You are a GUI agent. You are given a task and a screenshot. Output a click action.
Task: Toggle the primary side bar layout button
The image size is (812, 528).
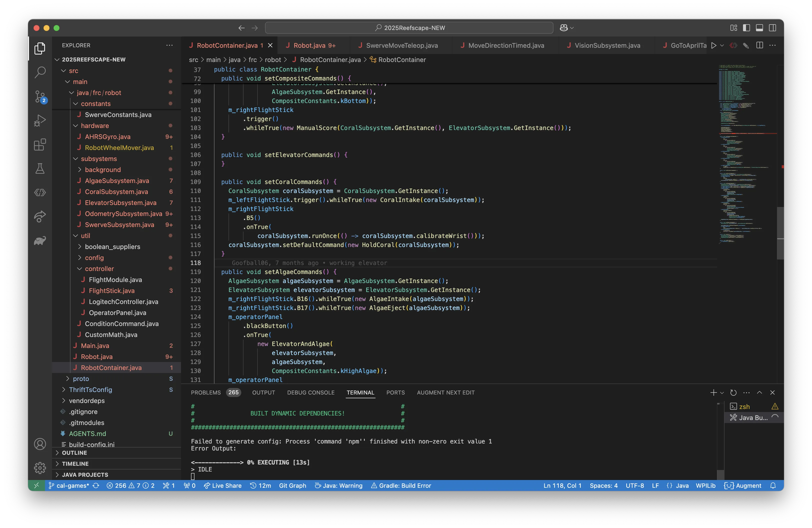[746, 28]
